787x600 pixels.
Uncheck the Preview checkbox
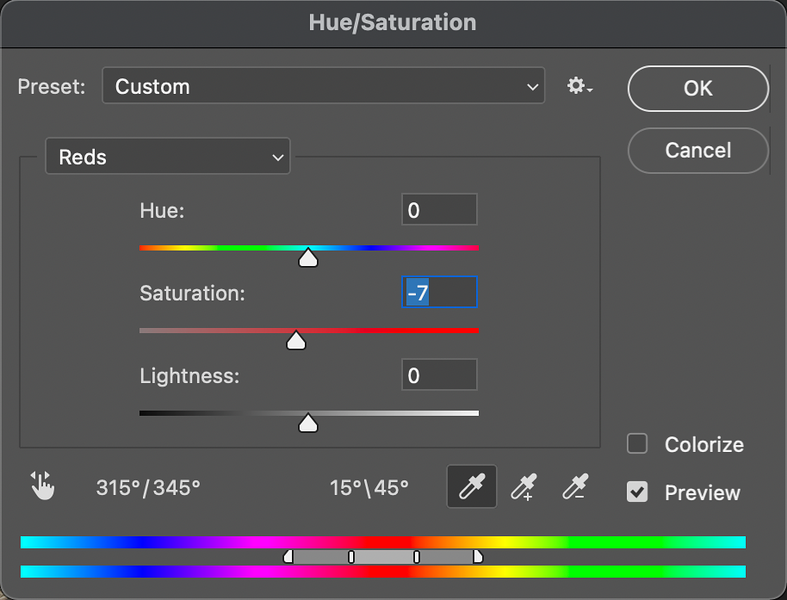point(637,492)
